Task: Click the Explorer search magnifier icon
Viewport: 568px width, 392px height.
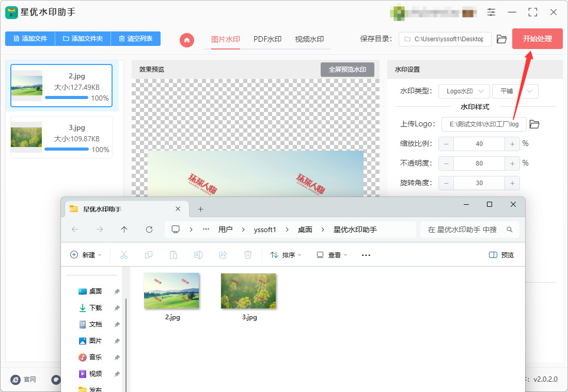Action: [x=510, y=230]
